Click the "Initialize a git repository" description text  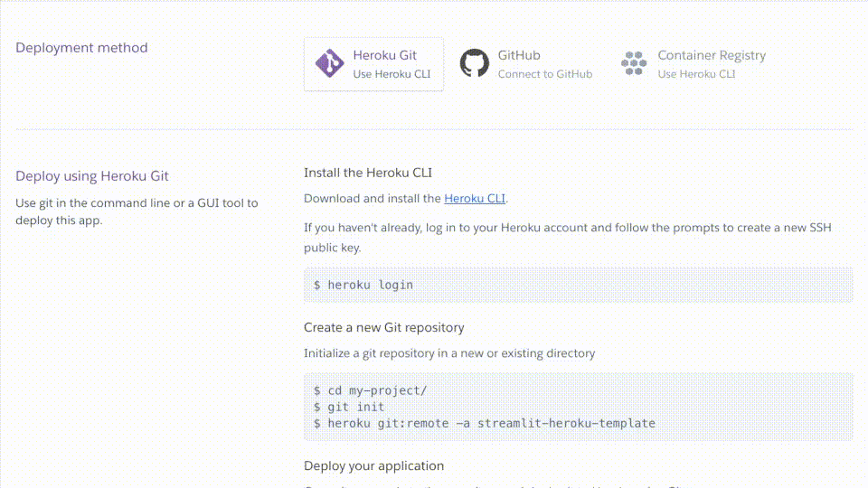coord(449,353)
